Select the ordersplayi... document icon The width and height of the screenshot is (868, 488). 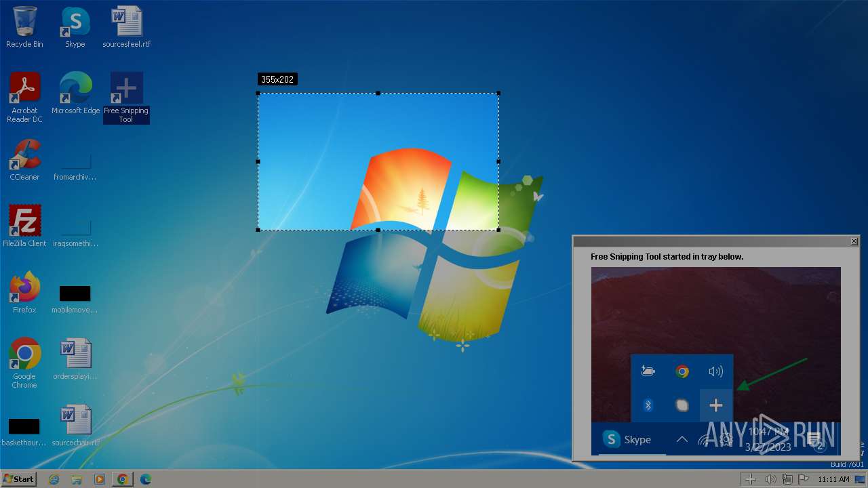[x=75, y=359]
